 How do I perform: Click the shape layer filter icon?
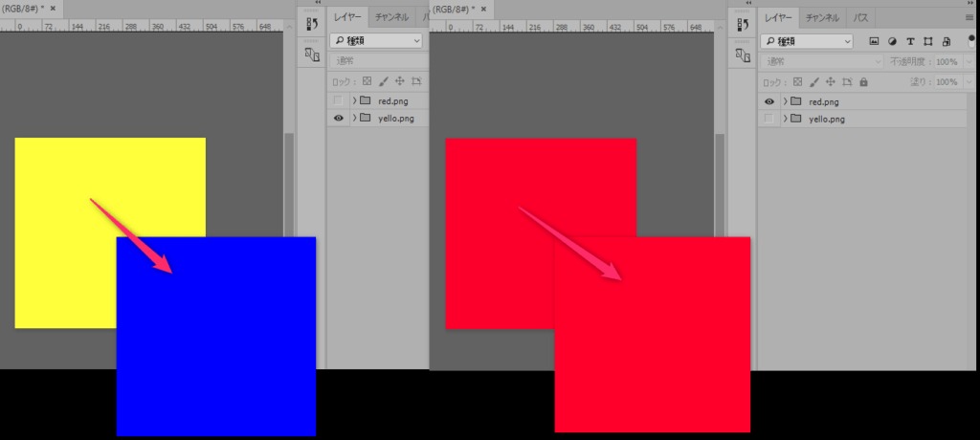[x=927, y=42]
